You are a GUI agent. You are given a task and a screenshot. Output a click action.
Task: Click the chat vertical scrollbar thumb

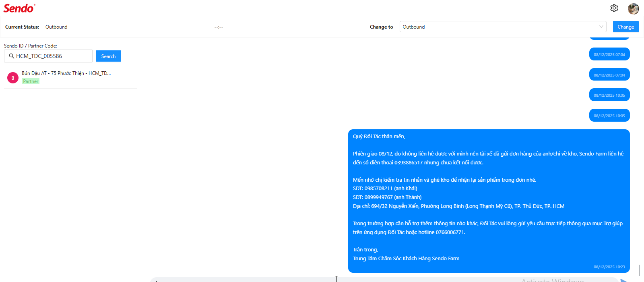click(639, 270)
